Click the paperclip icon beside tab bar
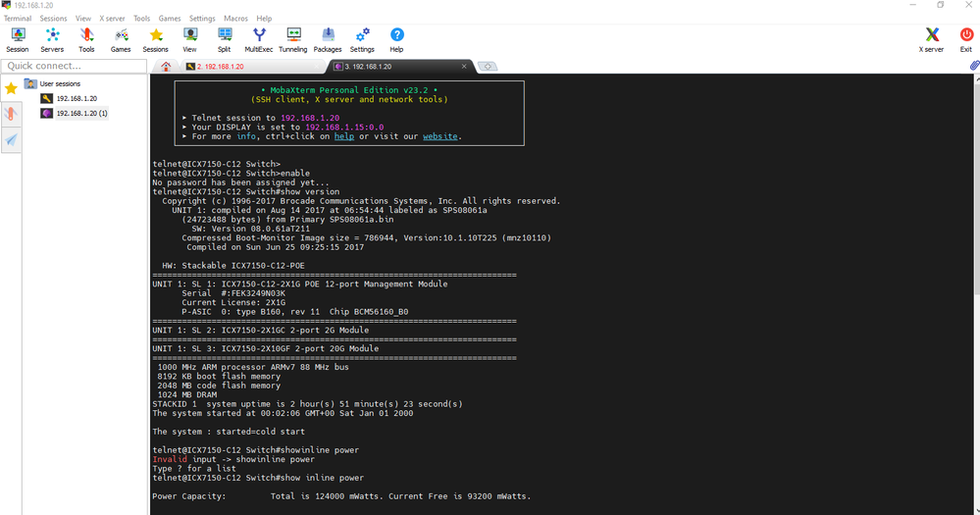Image resolution: width=980 pixels, height=515 pixels. [x=974, y=66]
